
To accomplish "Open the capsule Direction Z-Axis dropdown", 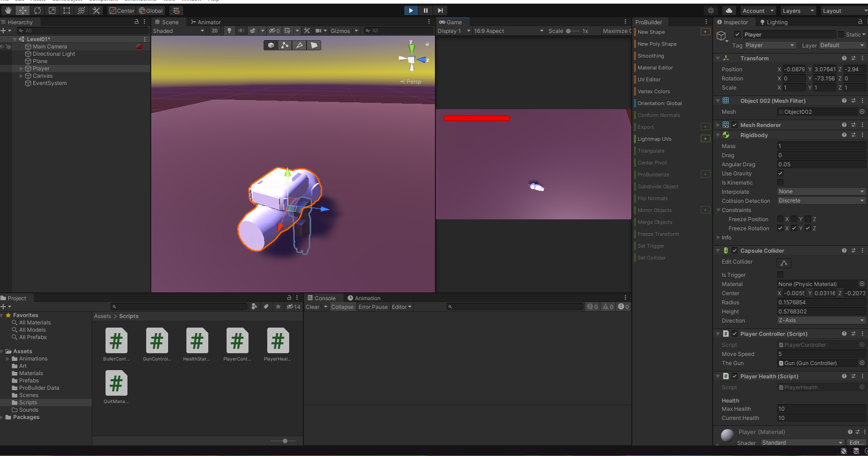I will (x=821, y=320).
